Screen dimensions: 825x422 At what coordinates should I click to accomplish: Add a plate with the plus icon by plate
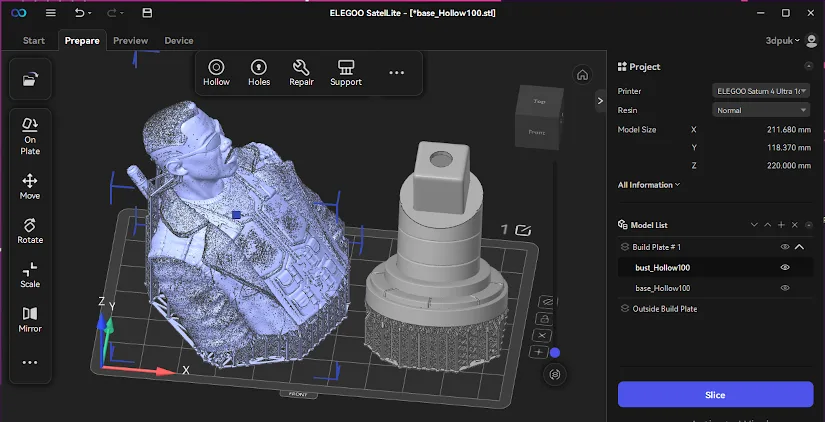(x=539, y=352)
